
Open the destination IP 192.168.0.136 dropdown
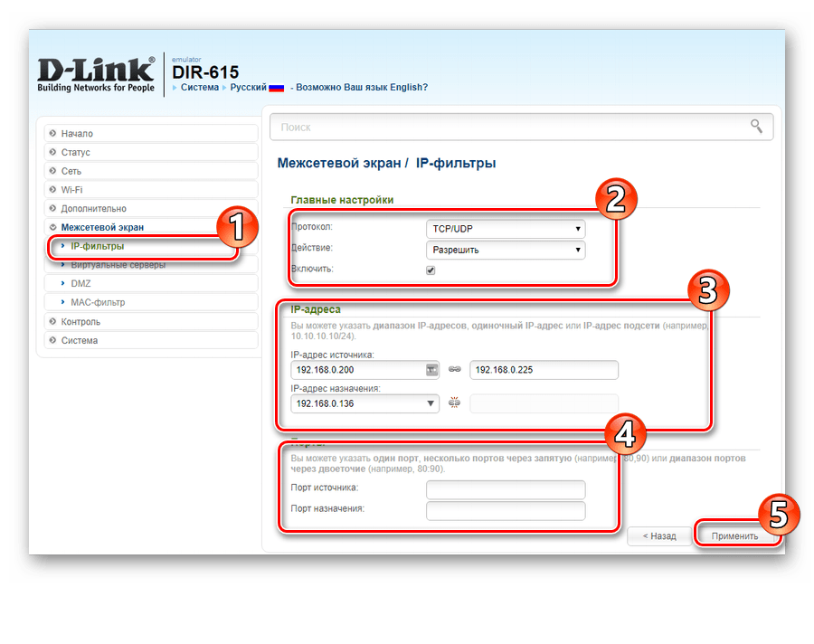click(x=365, y=403)
